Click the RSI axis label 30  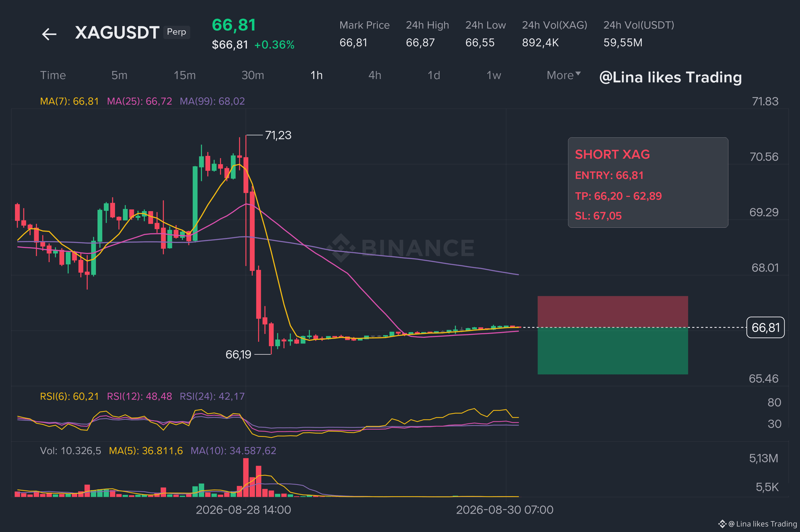774,424
